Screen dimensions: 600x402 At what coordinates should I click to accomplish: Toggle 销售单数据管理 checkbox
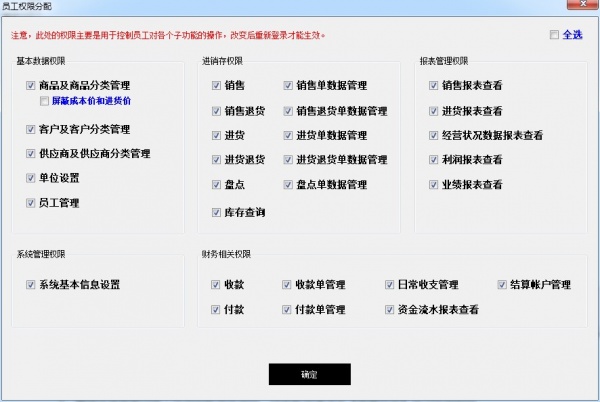(288, 85)
